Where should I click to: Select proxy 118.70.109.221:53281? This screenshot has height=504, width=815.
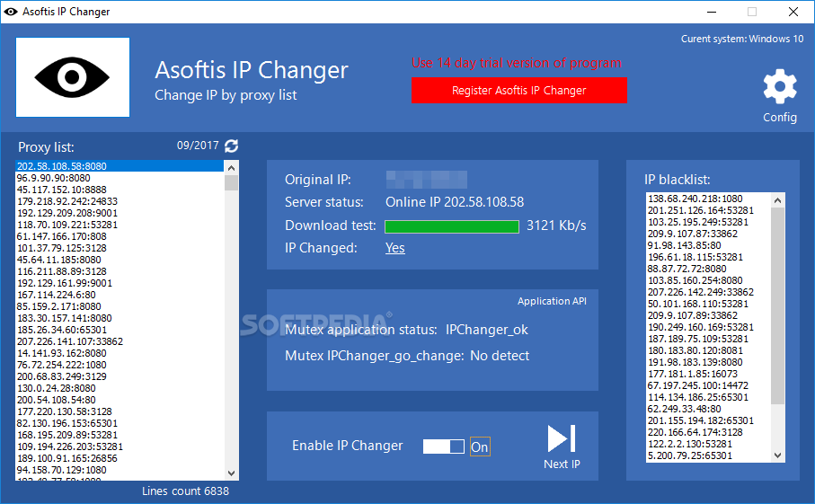120,225
